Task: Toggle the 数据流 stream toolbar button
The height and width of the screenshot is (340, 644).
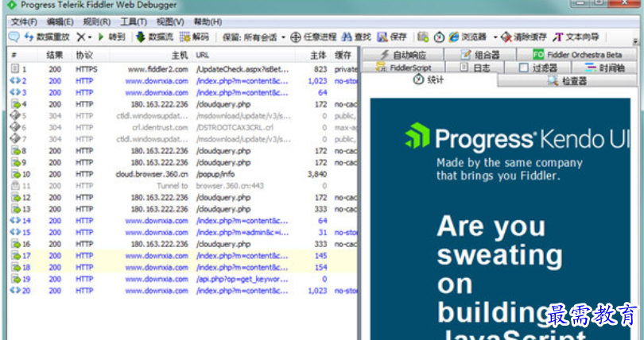Action: 154,37
